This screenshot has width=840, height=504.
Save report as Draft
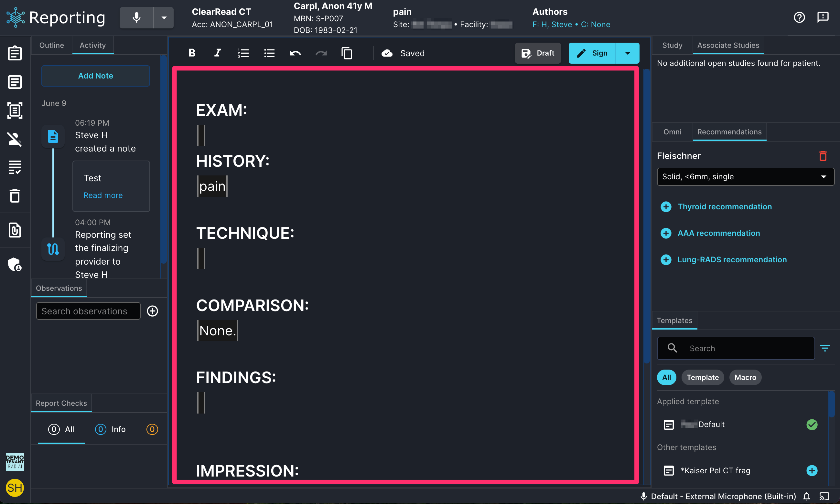(538, 53)
